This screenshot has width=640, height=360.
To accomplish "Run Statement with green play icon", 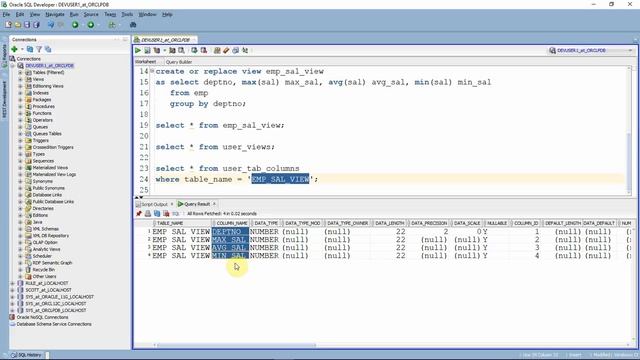I will point(138,51).
